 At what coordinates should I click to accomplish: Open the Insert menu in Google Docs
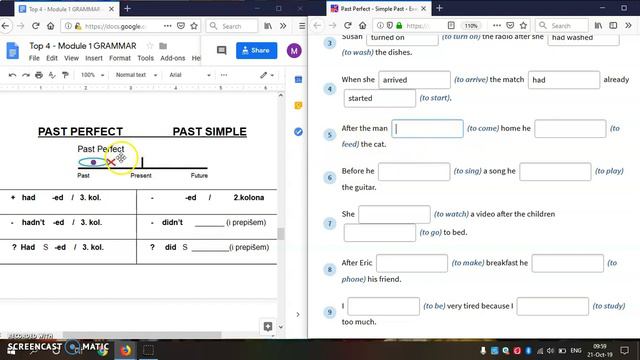point(94,58)
